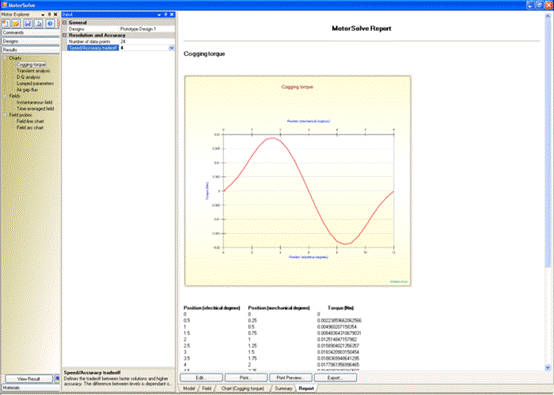Collapse the General property section
Viewport: 554px width, 395px height.
click(x=65, y=22)
